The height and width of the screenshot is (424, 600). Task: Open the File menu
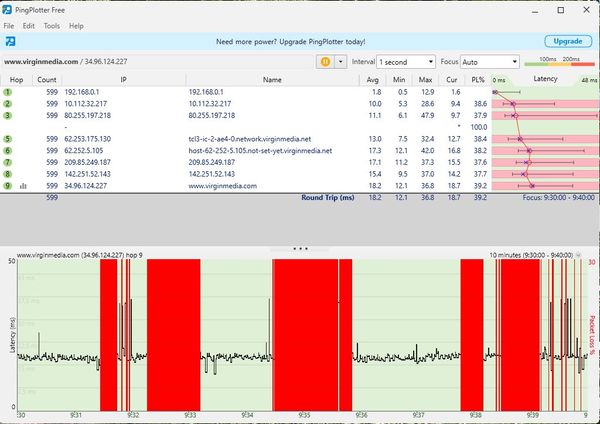pyautogui.click(x=9, y=26)
